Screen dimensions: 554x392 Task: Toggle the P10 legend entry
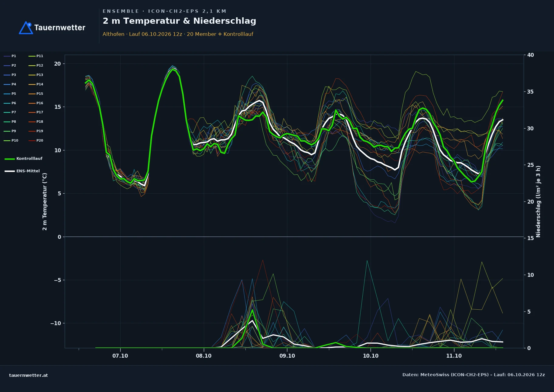pyautogui.click(x=11, y=140)
